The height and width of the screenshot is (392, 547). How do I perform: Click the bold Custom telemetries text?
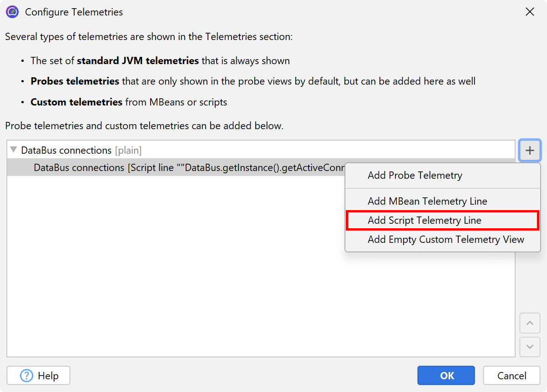click(x=76, y=102)
